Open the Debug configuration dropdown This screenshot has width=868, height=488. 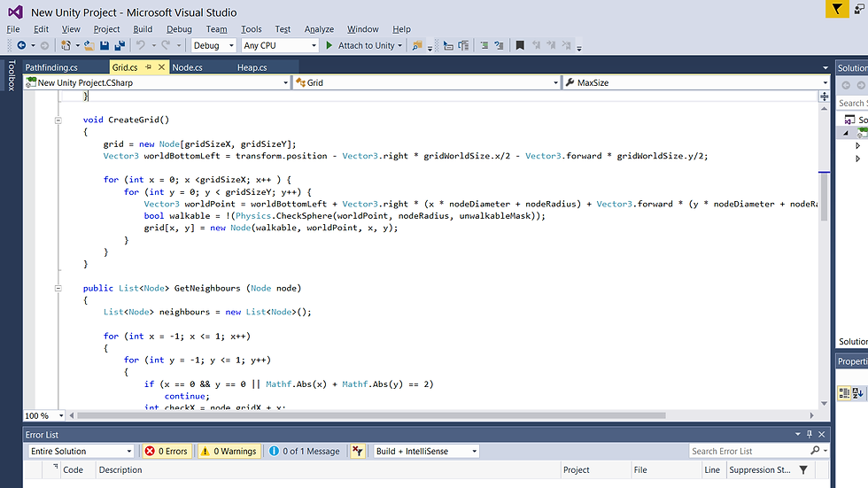(213, 45)
